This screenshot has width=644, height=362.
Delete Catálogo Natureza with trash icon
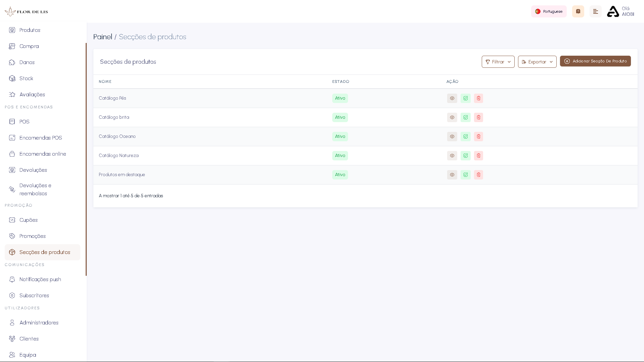pos(478,155)
